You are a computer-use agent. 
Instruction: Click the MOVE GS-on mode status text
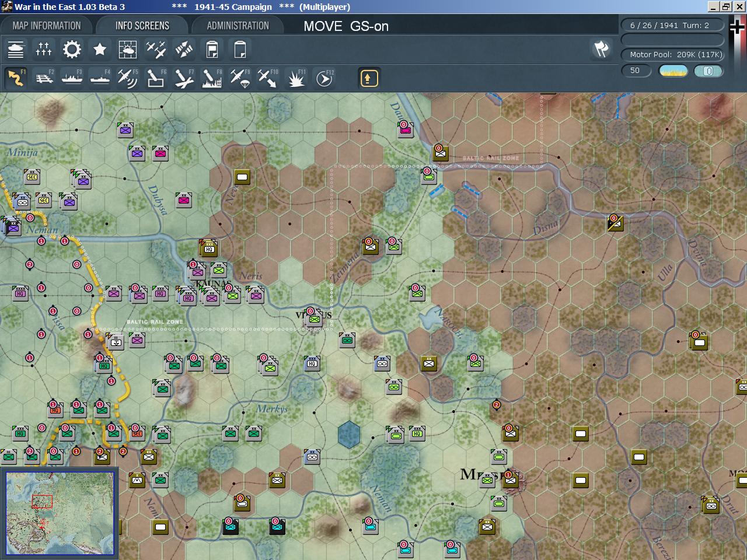pyautogui.click(x=346, y=26)
